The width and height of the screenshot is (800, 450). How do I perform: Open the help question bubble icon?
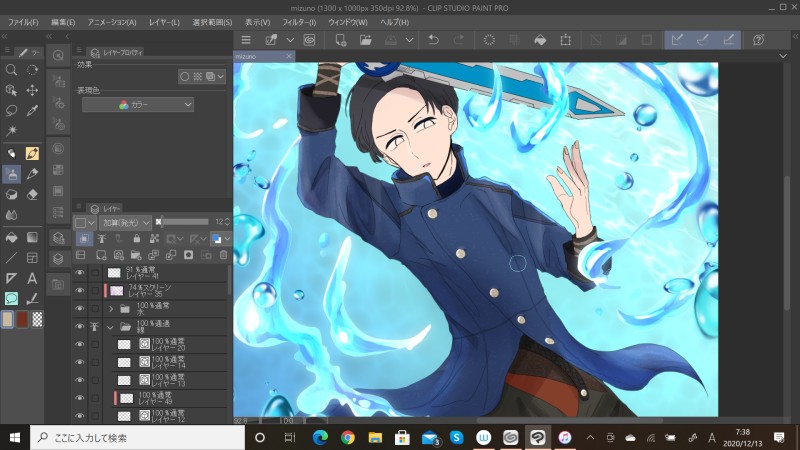click(x=759, y=40)
